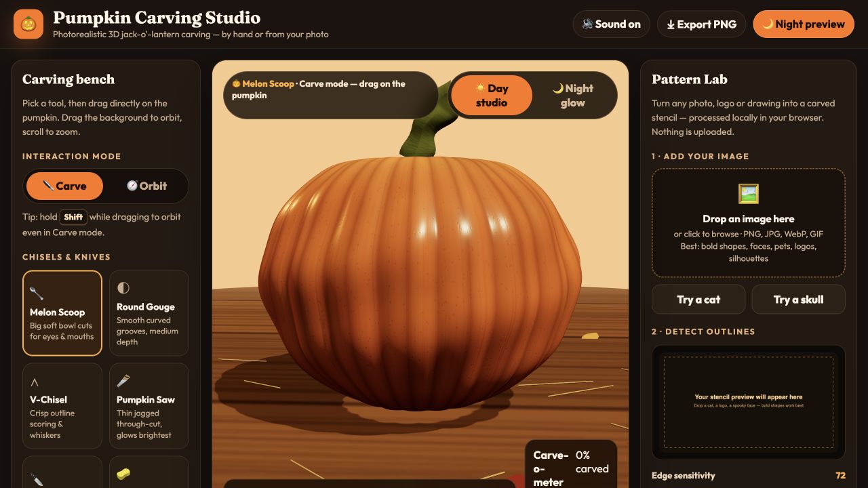Viewport: 868px width, 488px height.
Task: Switch interaction mode to Orbit
Action: [x=146, y=186]
